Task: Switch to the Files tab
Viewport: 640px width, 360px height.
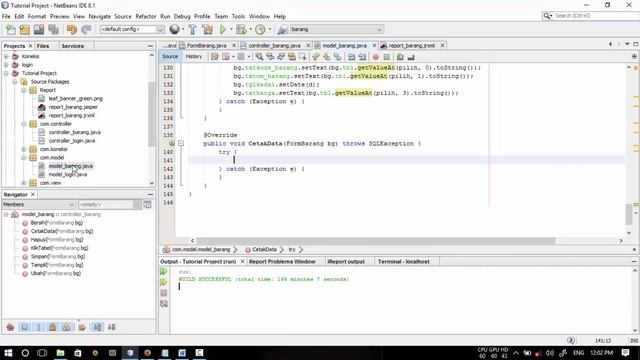Action: (x=43, y=46)
